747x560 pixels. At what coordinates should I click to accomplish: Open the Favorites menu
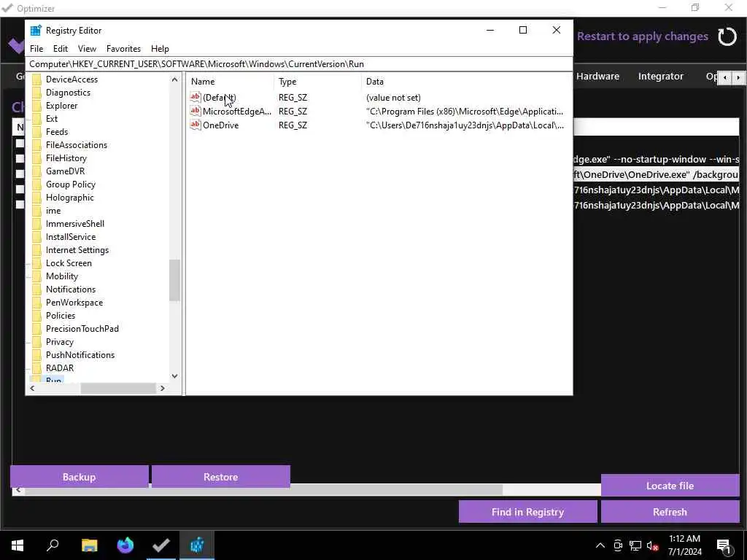coord(123,49)
